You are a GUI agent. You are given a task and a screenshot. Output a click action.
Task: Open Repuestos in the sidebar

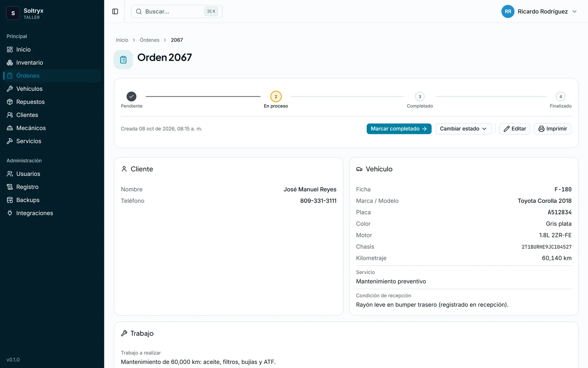(52, 102)
